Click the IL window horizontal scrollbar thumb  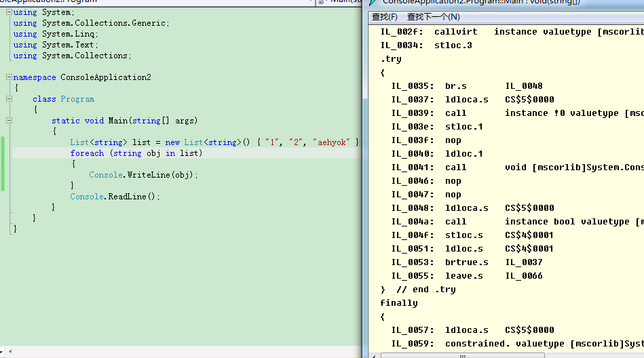pos(462,355)
